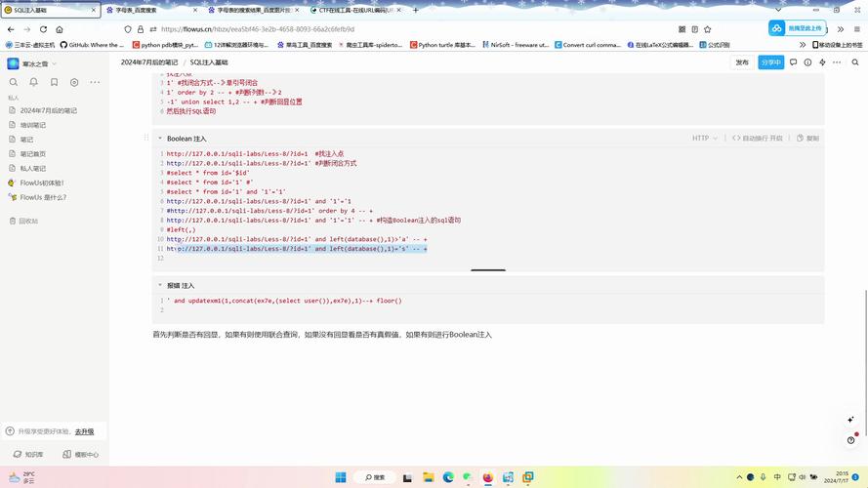Open the GitHub bookmark in the bookmarks bar
Image resolution: width=868 pixels, height=488 pixels.
[92, 45]
